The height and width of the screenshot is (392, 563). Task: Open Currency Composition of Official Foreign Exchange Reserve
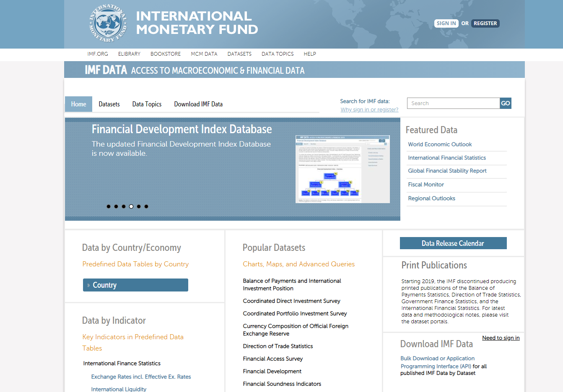[x=296, y=330]
